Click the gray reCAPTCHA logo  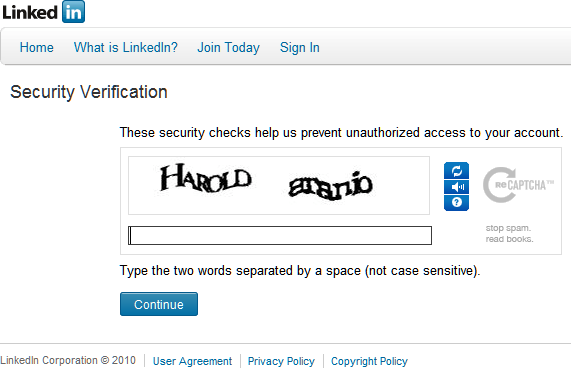(x=518, y=185)
